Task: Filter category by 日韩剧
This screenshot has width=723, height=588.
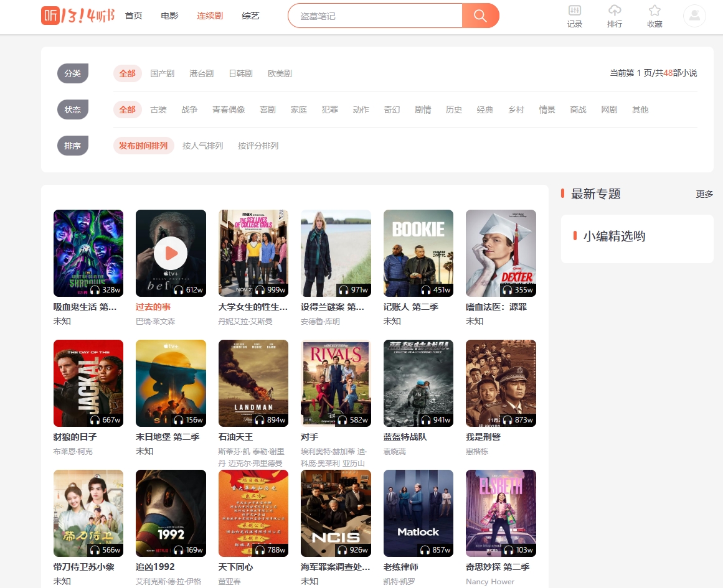Action: pos(241,73)
